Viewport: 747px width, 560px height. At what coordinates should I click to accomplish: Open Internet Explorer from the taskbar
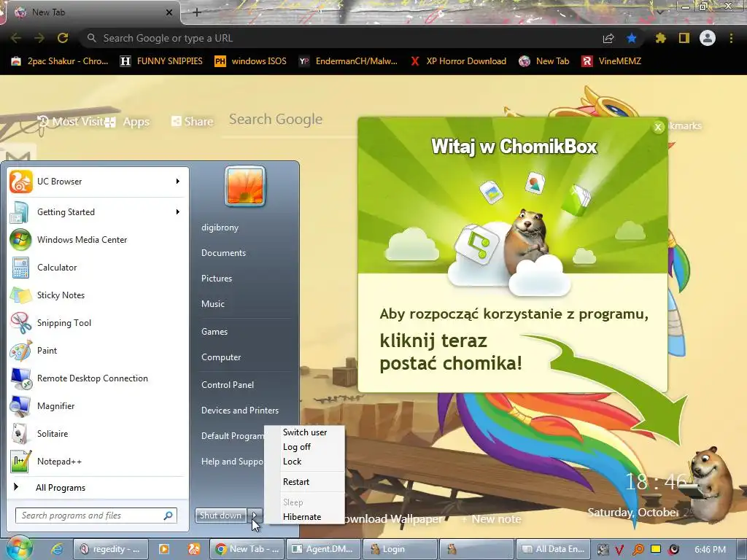pyautogui.click(x=57, y=549)
